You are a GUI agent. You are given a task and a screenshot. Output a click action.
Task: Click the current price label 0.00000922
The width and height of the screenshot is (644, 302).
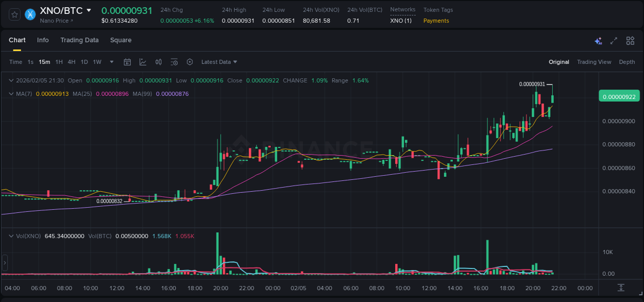pos(619,96)
